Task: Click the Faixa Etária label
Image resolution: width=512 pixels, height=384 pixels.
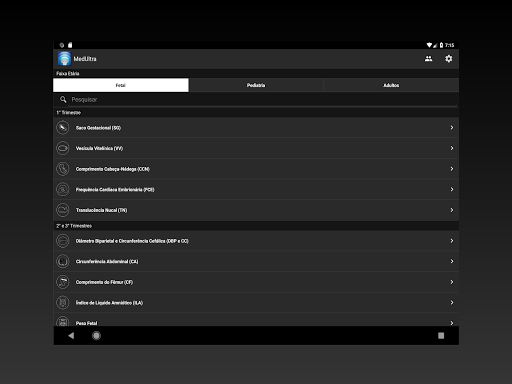Action: 68,74
